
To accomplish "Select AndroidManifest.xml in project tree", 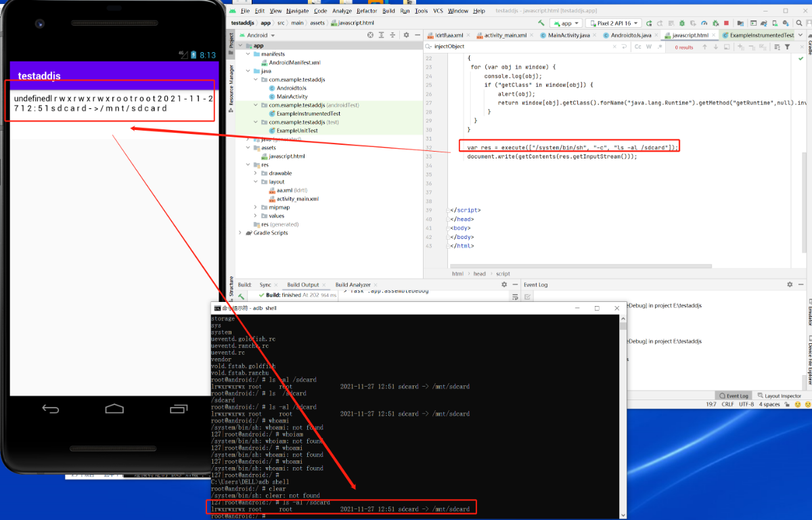I will (290, 62).
